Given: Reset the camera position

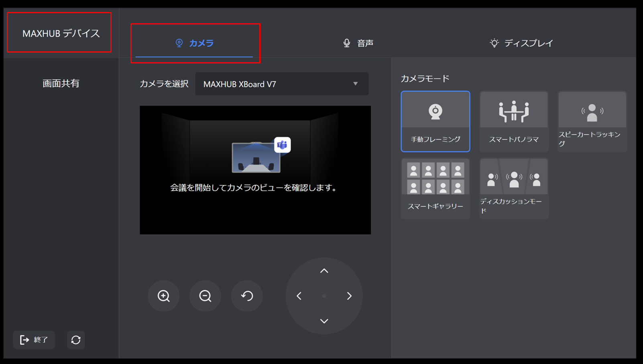Looking at the screenshot, I should pyautogui.click(x=247, y=296).
